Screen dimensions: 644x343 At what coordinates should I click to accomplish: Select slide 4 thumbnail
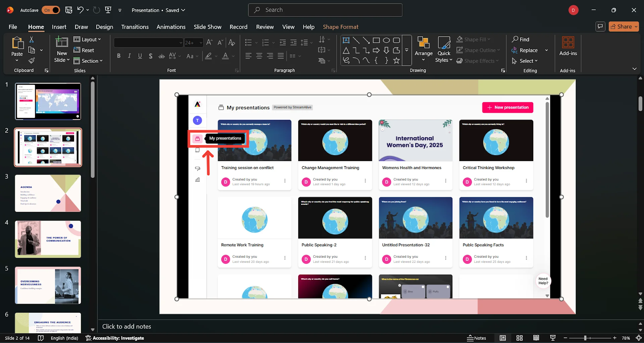[x=48, y=239]
